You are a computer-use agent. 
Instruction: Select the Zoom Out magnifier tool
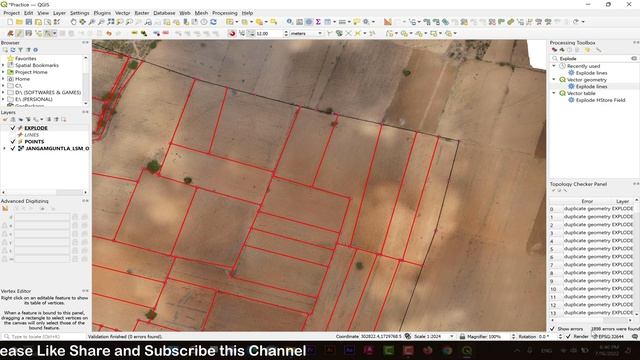coord(101,22)
